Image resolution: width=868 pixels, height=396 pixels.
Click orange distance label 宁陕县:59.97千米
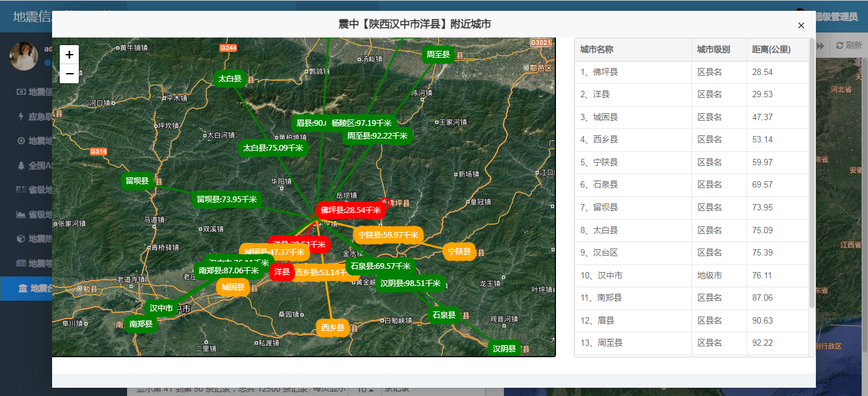point(388,235)
